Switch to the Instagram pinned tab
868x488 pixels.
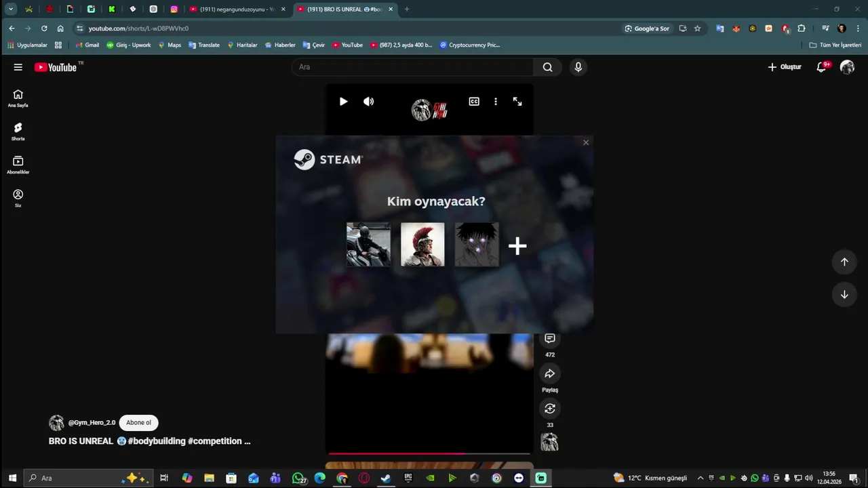pos(174,9)
